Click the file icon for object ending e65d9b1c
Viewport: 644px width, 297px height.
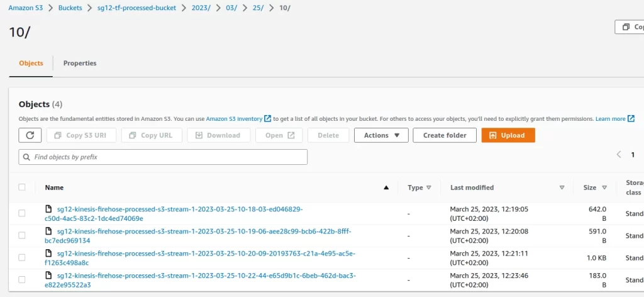[x=49, y=276]
